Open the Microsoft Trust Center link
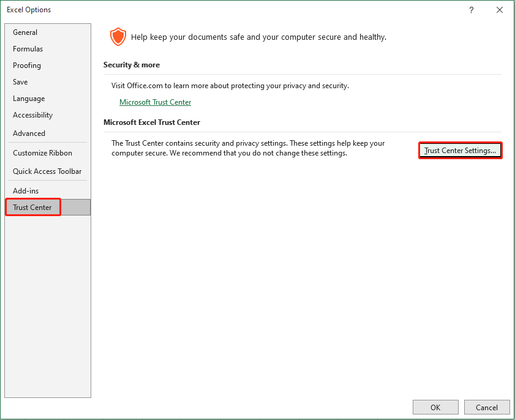The height and width of the screenshot is (420, 515). 155,102
